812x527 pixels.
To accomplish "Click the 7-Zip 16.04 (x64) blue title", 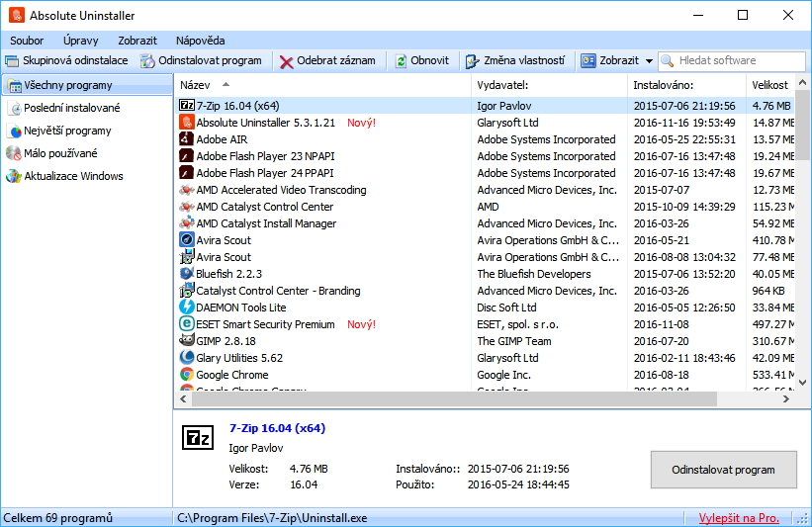I will click(277, 429).
